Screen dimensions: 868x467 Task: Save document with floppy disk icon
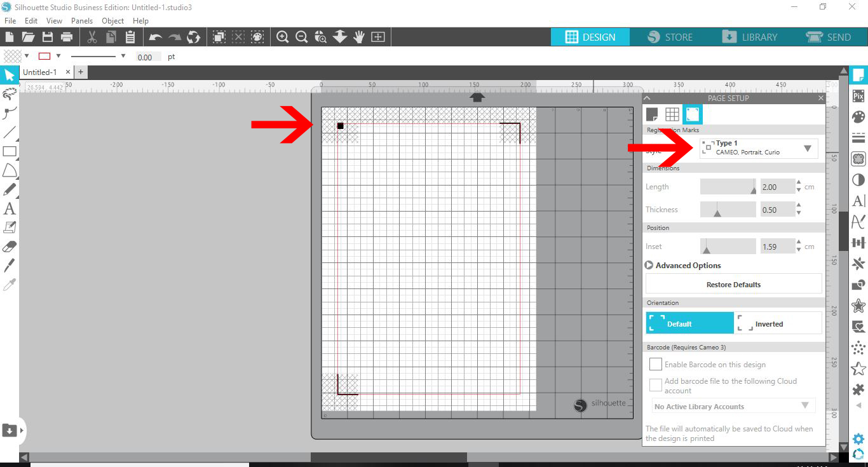pyautogui.click(x=47, y=37)
